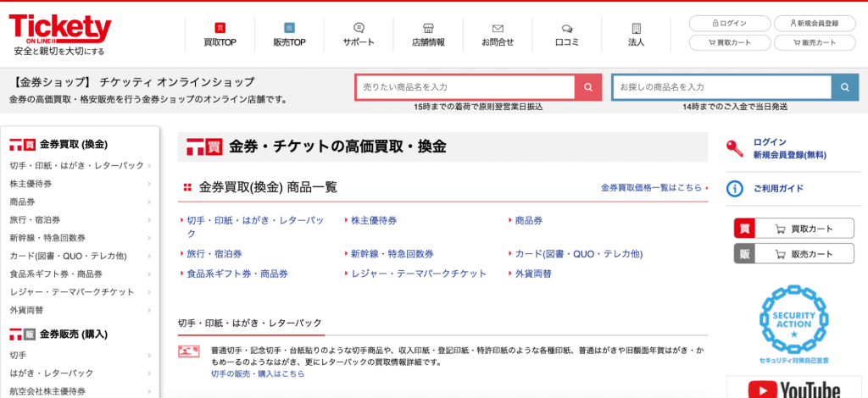Open 買取TOP from the header navigation

(x=220, y=34)
